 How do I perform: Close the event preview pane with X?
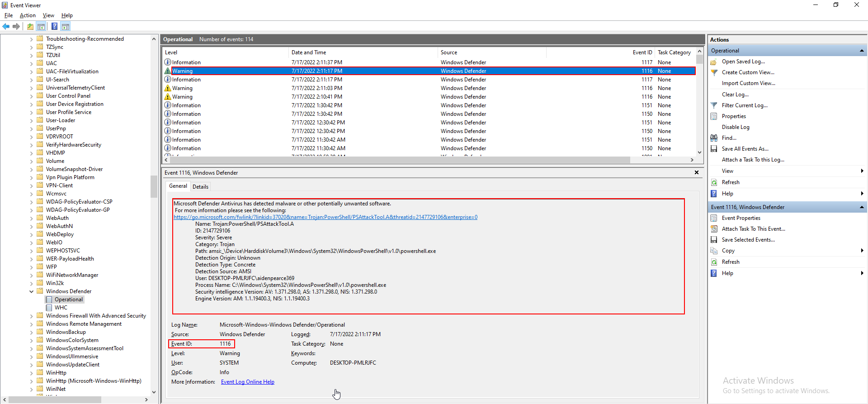[697, 172]
